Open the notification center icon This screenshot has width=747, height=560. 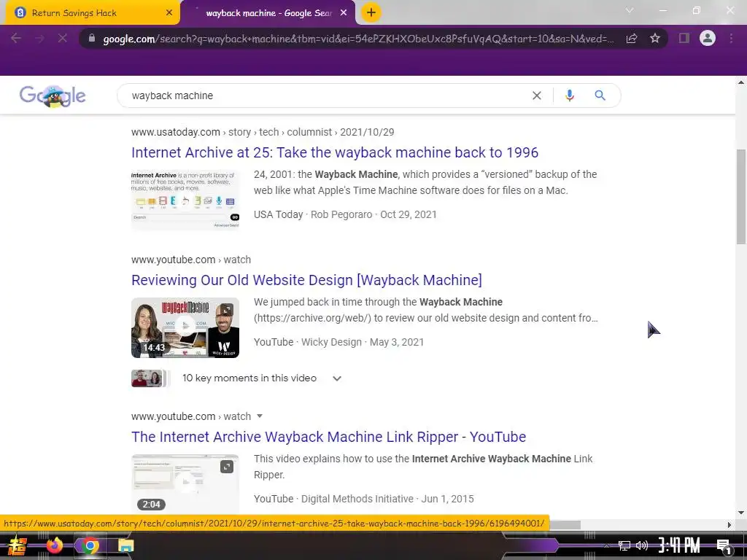pos(724,547)
